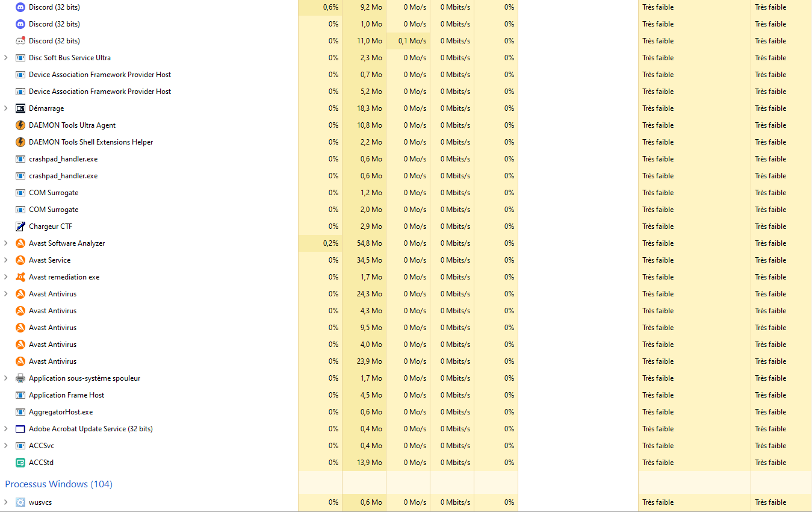This screenshot has width=812, height=512.
Task: Click the 0,2% CPU cell
Action: (320, 243)
